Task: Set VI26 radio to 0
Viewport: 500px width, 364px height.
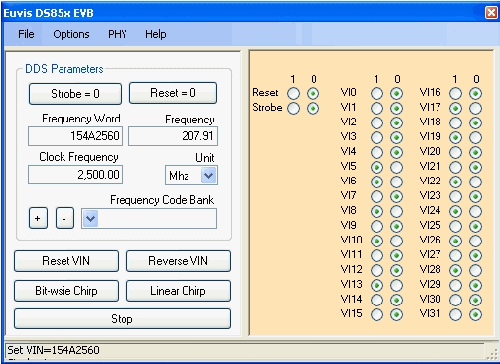Action: [x=475, y=241]
